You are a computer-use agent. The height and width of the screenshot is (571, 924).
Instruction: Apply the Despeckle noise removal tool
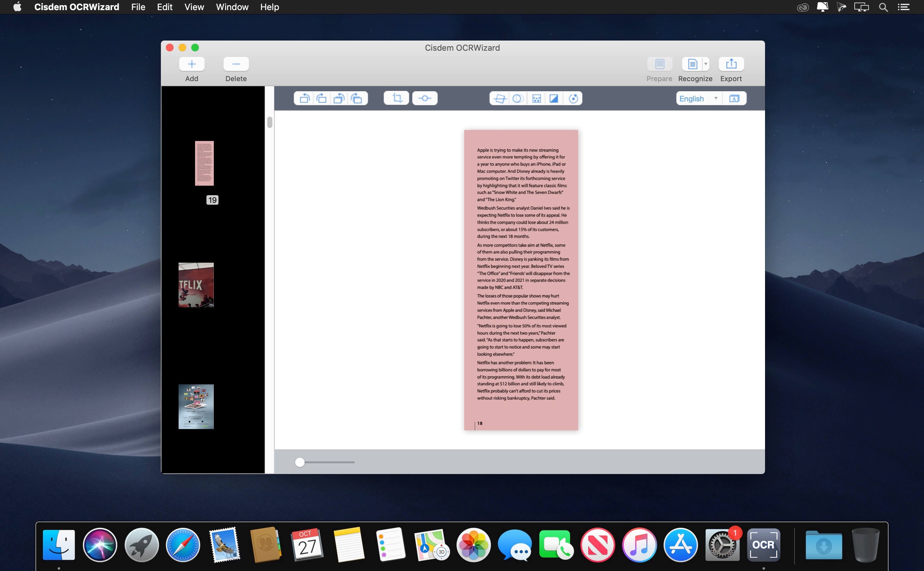tap(536, 99)
